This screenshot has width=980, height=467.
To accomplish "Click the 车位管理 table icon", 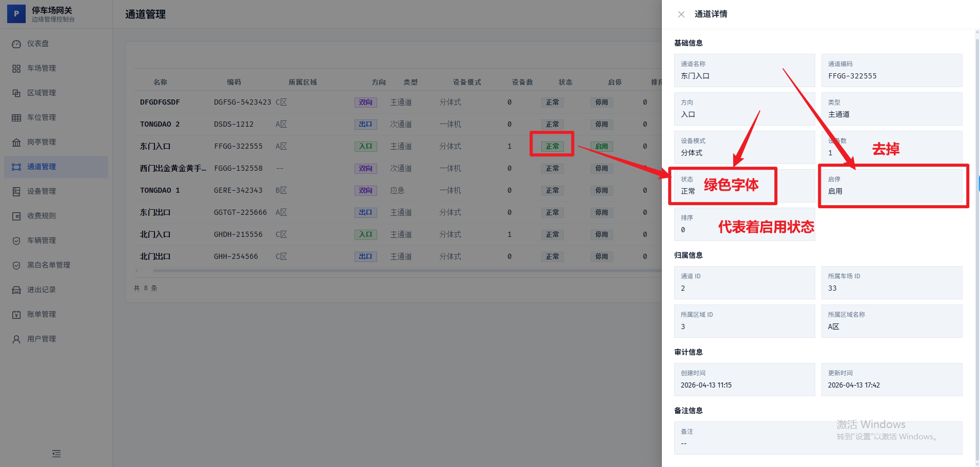I will click(16, 118).
